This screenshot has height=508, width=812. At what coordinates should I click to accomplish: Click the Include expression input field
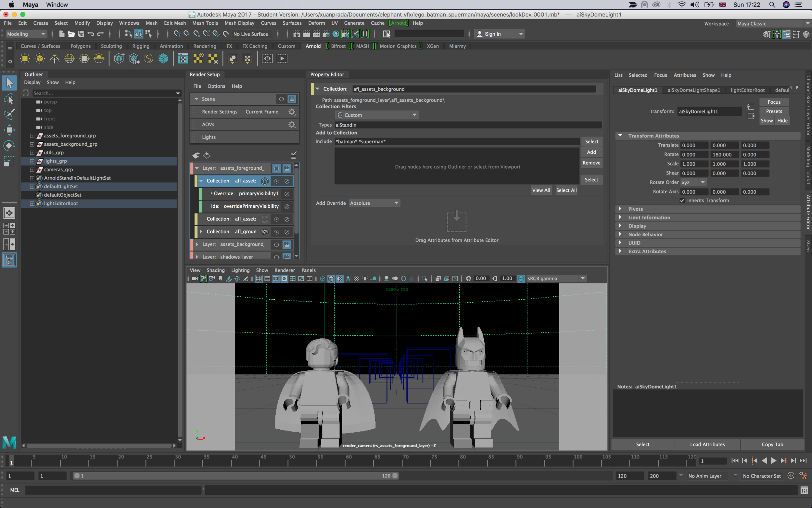pos(457,141)
